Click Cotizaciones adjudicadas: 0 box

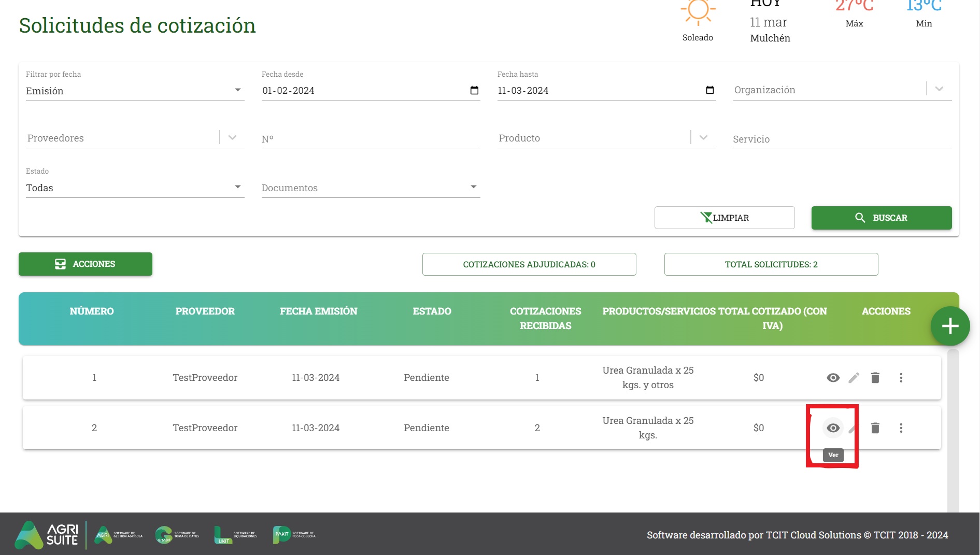tap(529, 264)
